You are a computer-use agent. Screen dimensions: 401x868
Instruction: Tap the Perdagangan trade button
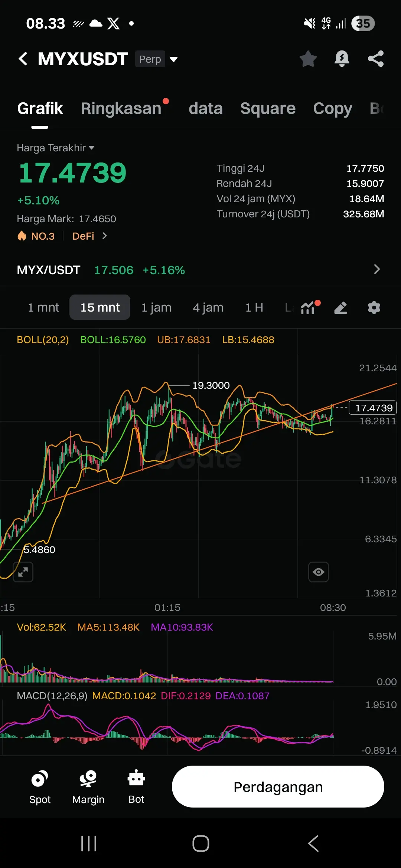(278, 787)
